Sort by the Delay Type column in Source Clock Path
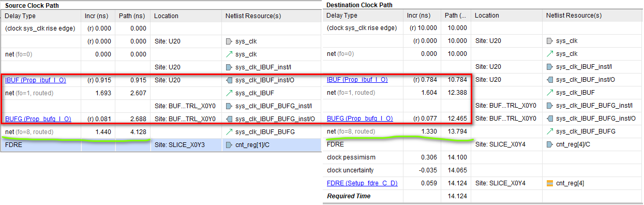 click(x=41, y=16)
